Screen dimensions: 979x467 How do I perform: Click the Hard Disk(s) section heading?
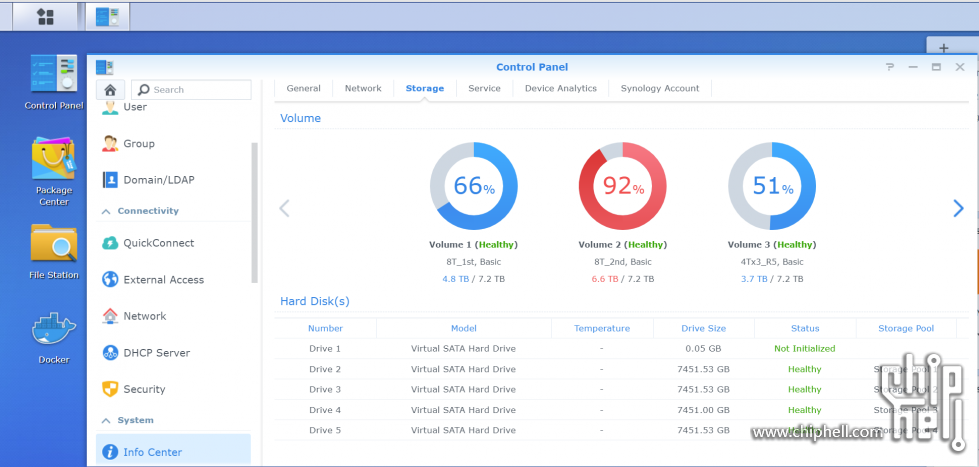click(315, 302)
